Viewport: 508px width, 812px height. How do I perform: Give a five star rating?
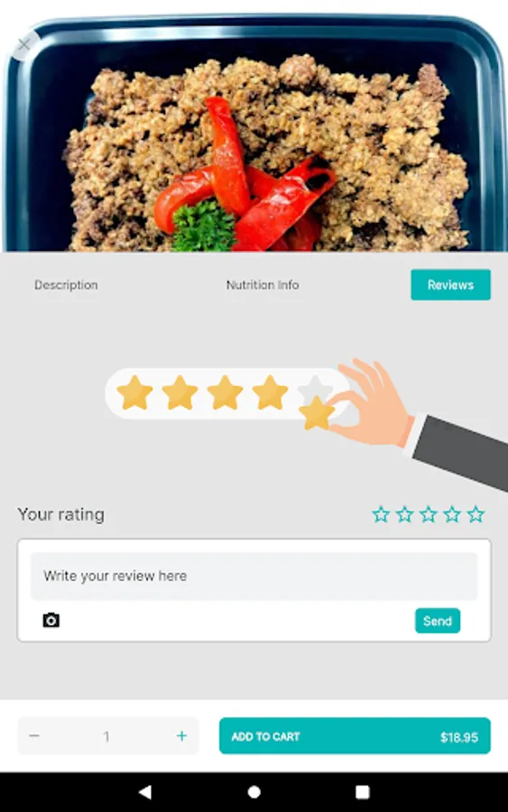coord(476,514)
